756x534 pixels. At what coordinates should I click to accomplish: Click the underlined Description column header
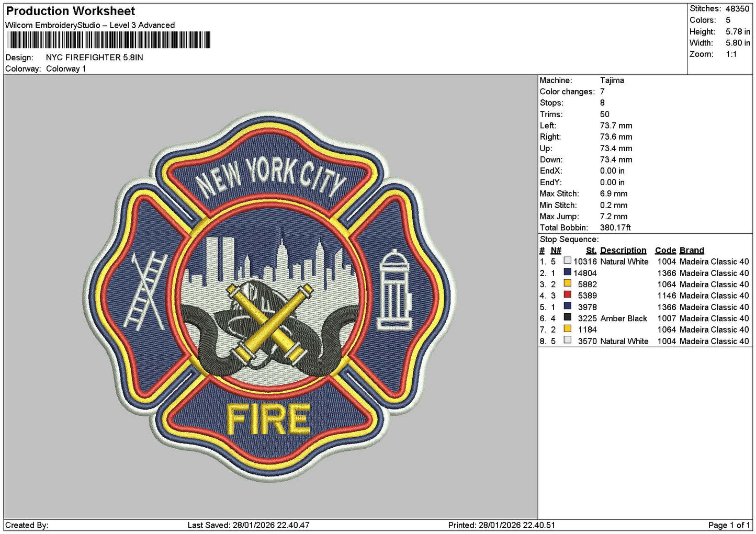pyautogui.click(x=623, y=251)
